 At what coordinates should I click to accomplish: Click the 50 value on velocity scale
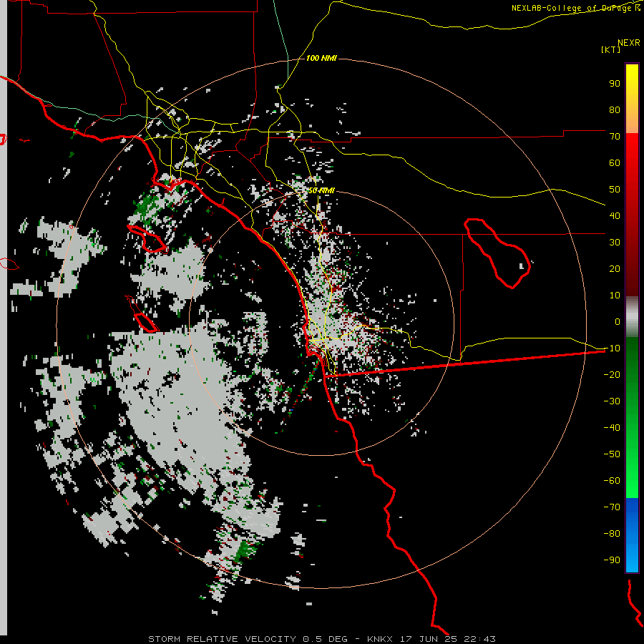tap(615, 190)
